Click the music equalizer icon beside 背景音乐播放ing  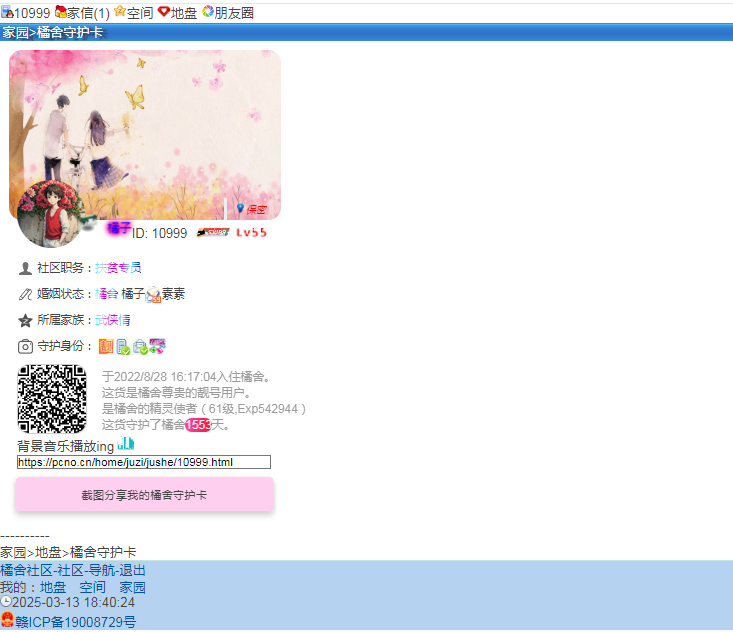point(126,443)
